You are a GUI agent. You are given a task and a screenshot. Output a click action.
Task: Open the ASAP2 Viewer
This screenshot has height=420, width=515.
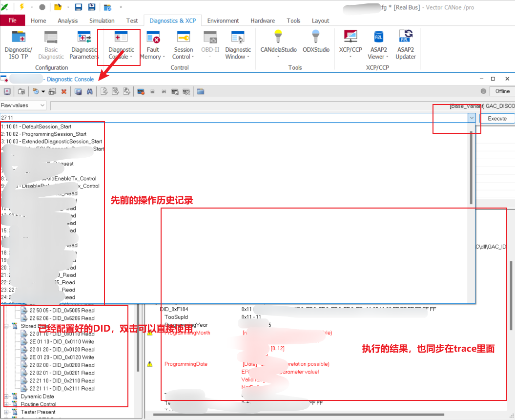pos(378,45)
